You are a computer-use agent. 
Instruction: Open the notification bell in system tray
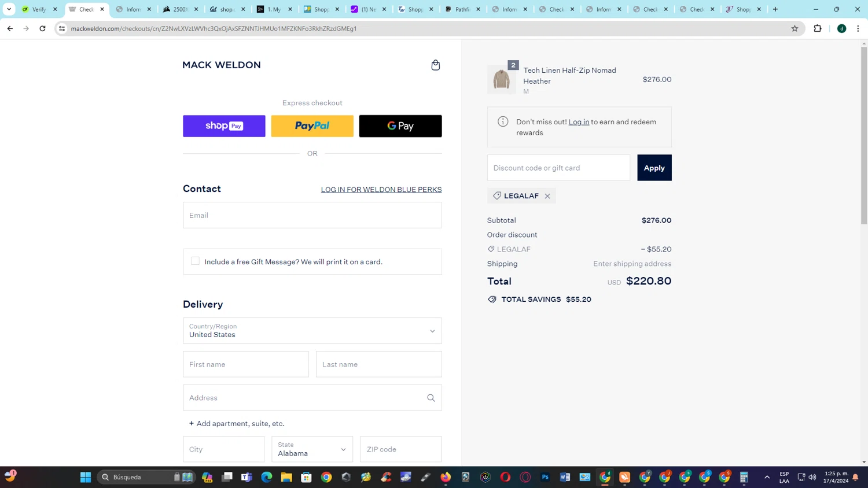pyautogui.click(x=855, y=477)
